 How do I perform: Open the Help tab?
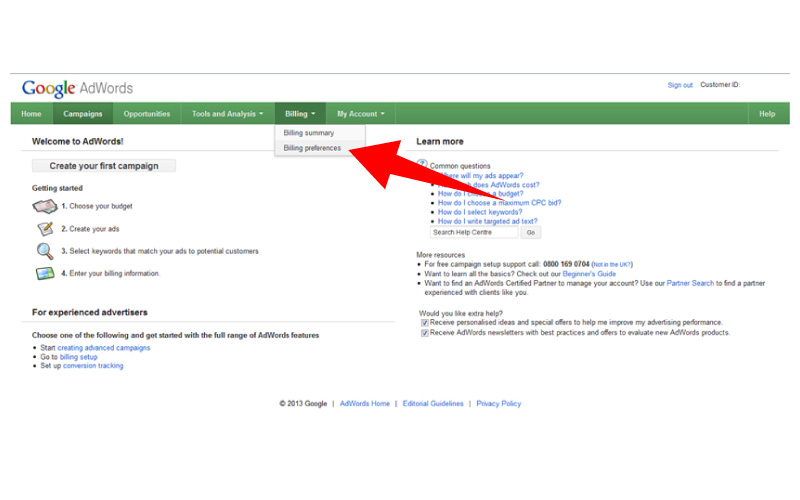pyautogui.click(x=767, y=114)
